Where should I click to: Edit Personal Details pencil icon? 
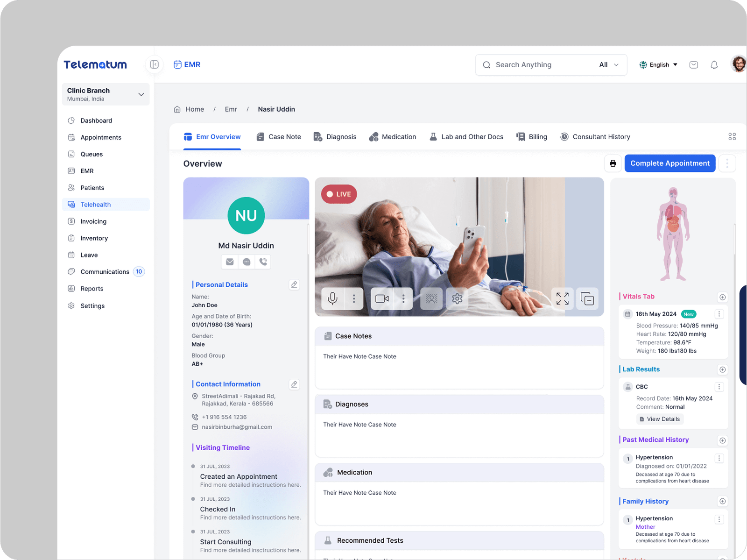pyautogui.click(x=294, y=284)
